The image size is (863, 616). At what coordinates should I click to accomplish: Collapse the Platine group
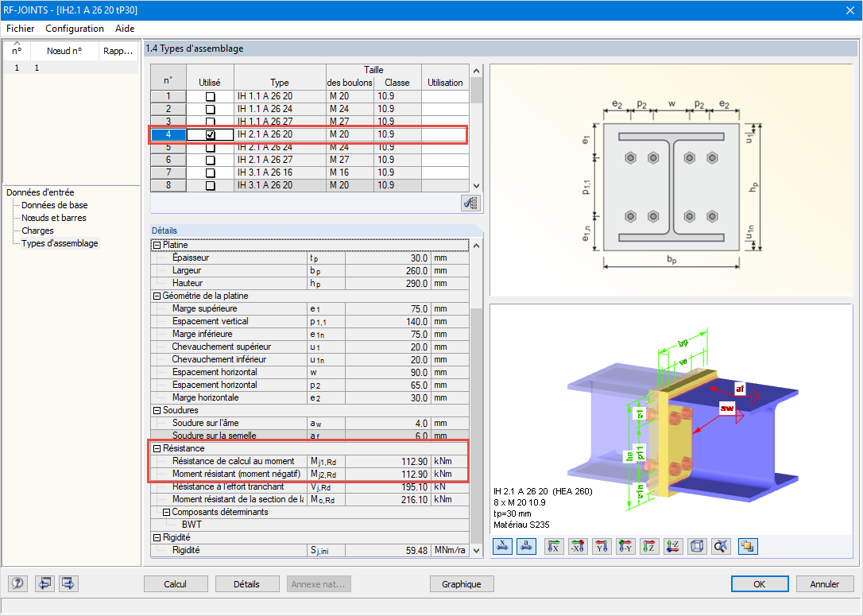(157, 245)
